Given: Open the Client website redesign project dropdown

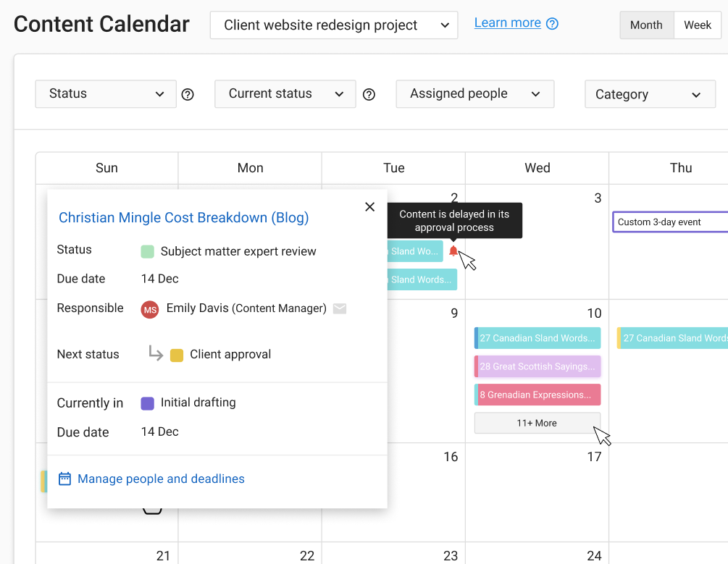Looking at the screenshot, I should [334, 25].
